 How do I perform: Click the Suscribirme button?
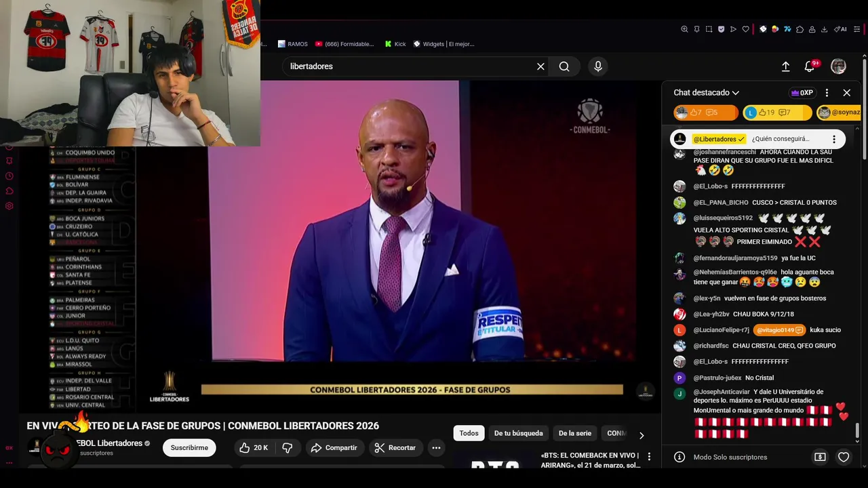[189, 447]
